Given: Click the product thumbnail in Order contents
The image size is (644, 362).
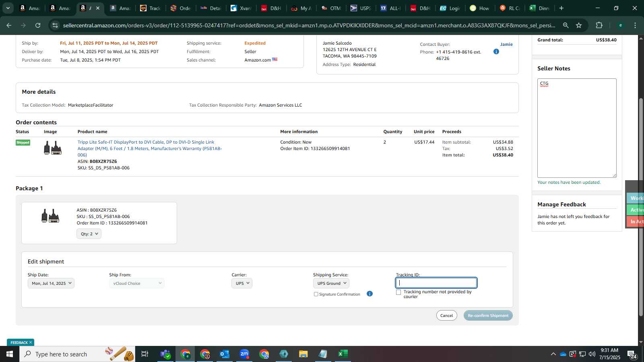Looking at the screenshot, I should (52, 148).
